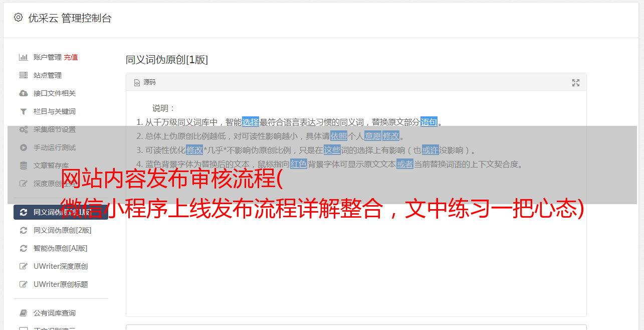Image resolution: width=644 pixels, height=330 pixels.
Task: Click the highlighted word 选择 in instructions
Action: pyautogui.click(x=251, y=122)
